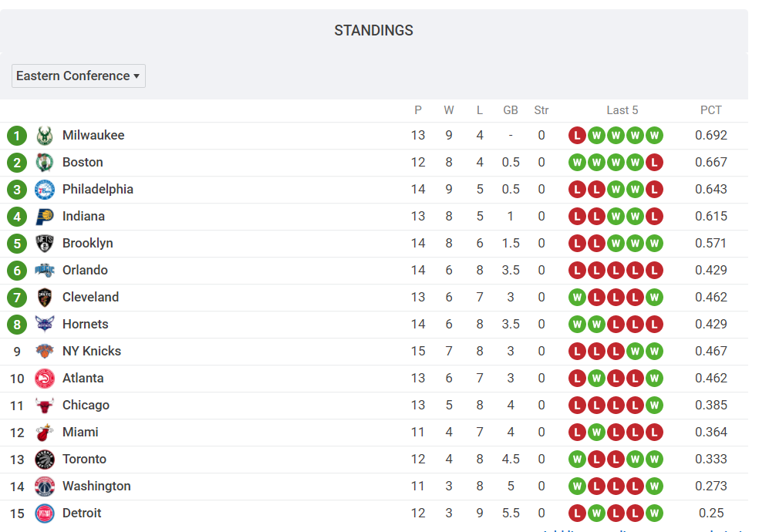Click the Last 5 column header
Screen dimensions: 759x532
pos(622,110)
